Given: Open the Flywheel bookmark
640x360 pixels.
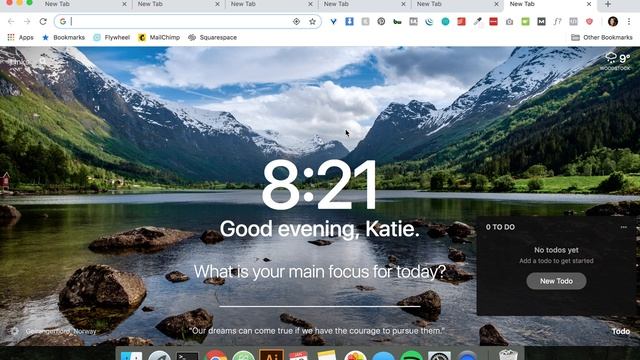Looking at the screenshot, I should pos(111,38).
